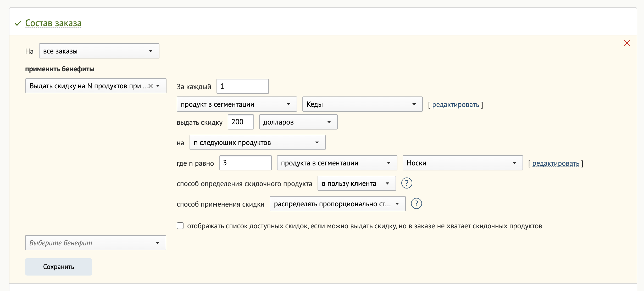
Task: Click 'редактировать' link next to Носки
Action: click(x=556, y=163)
